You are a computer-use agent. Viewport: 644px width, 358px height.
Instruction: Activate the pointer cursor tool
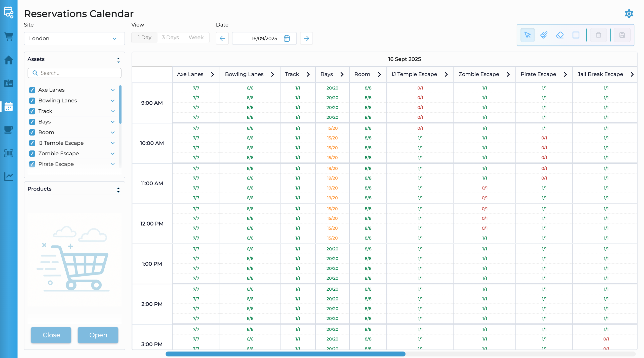(x=527, y=35)
